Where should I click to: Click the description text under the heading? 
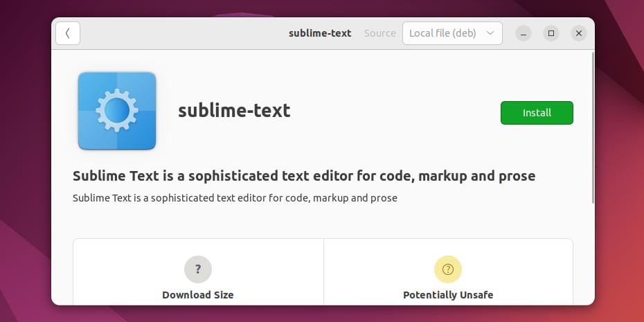pyautogui.click(x=235, y=198)
